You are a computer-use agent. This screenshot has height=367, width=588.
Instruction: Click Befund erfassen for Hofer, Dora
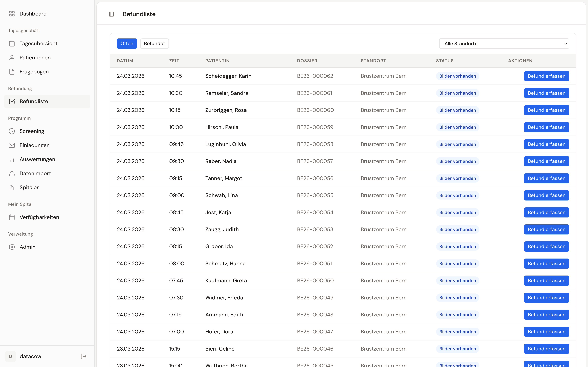coord(546,332)
